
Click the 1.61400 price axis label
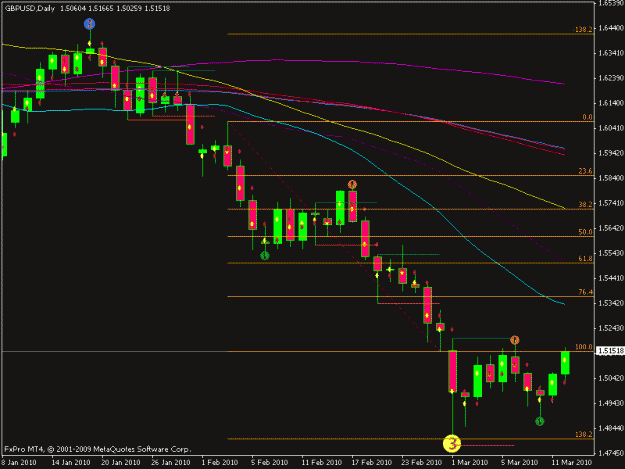pos(610,103)
